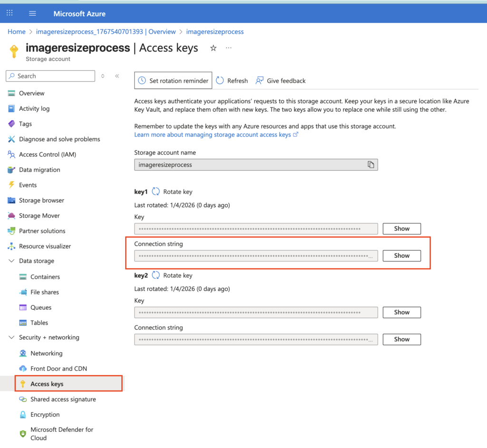Click the app launcher grid icon
The image size is (487, 448).
[10, 13]
